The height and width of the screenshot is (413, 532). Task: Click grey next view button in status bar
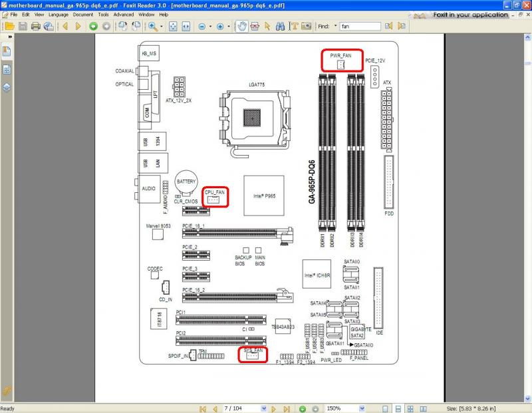coord(315,409)
